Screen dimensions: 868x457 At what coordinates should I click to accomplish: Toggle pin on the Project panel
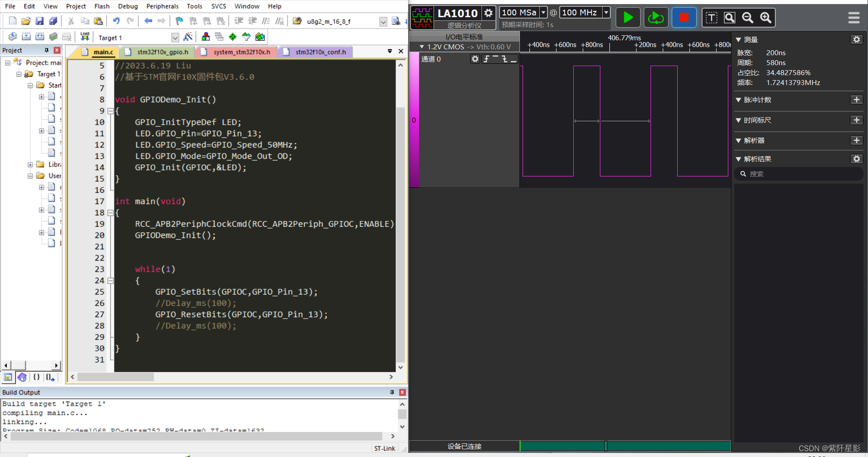click(46, 50)
